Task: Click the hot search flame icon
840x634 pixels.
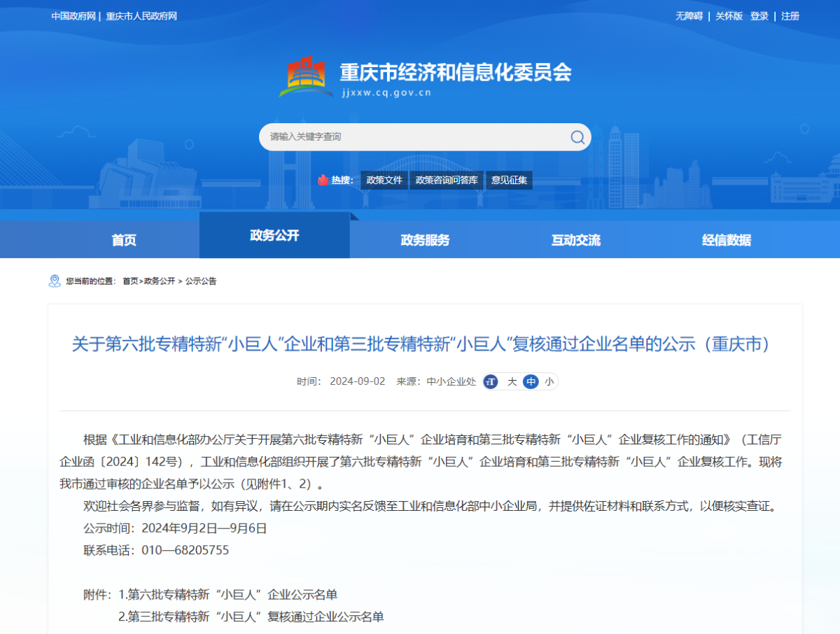Action: click(x=323, y=180)
